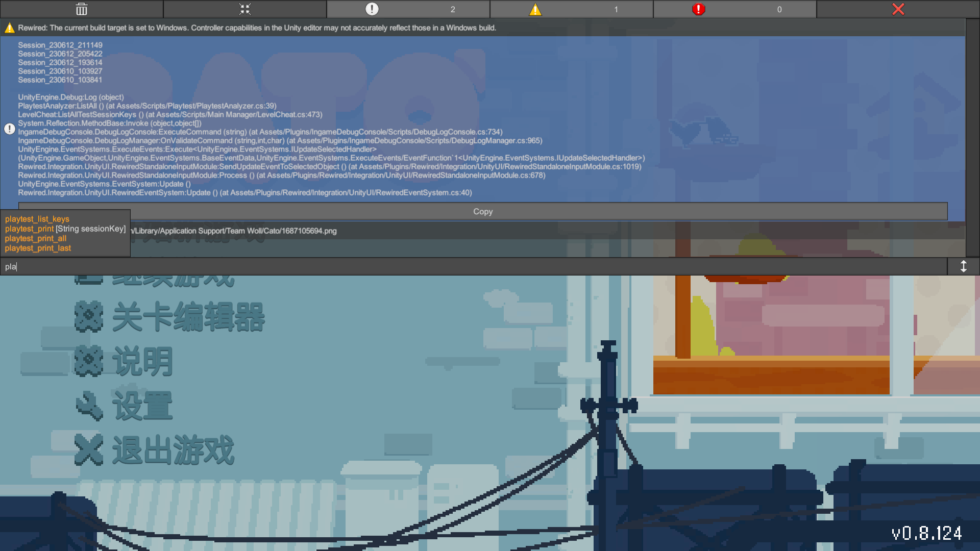The image size is (980, 551).
Task: Choose playtest_list_keys suggestion
Action: click(x=37, y=219)
